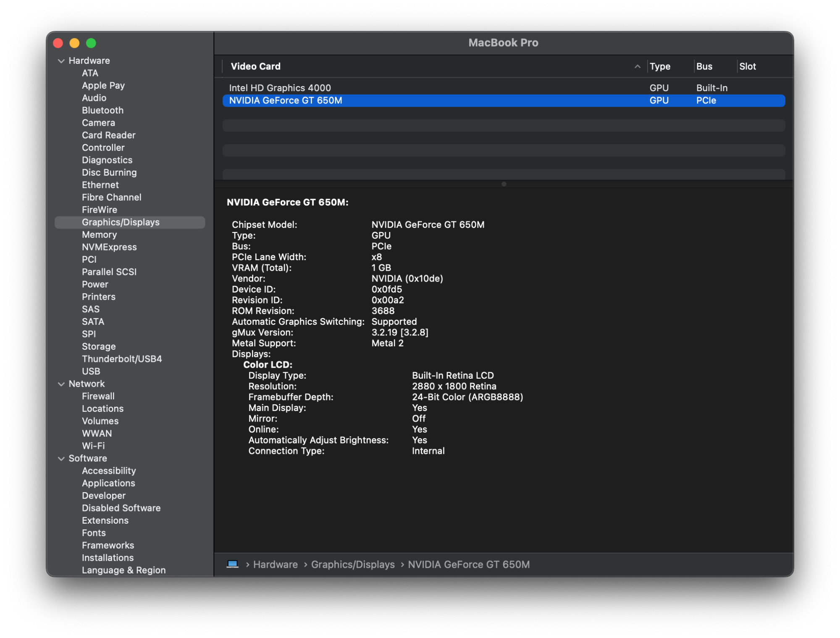Sort by the Type column header
The image size is (840, 638).
(x=660, y=66)
